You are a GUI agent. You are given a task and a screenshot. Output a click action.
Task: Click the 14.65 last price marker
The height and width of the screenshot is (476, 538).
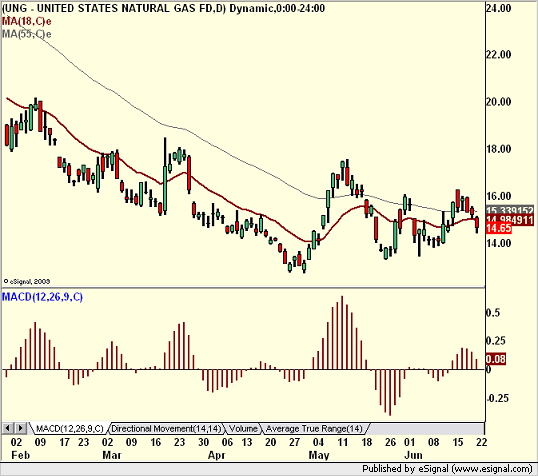tap(499, 228)
